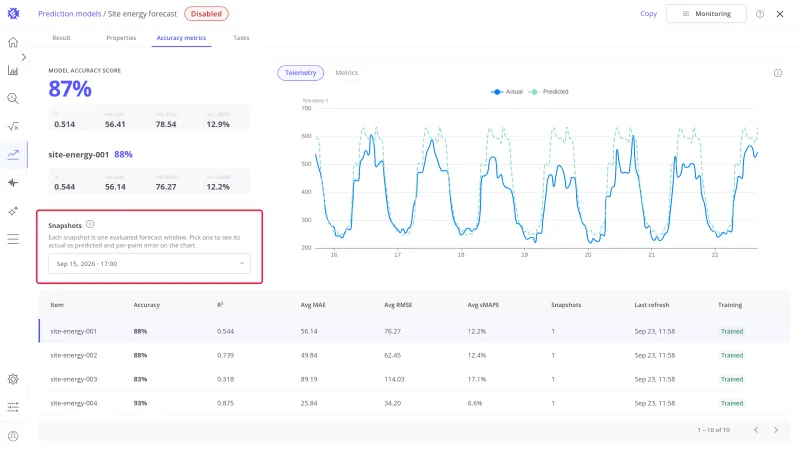Click the 87% model accuracy score
Image resolution: width=800 pixels, height=450 pixels.
70,89
